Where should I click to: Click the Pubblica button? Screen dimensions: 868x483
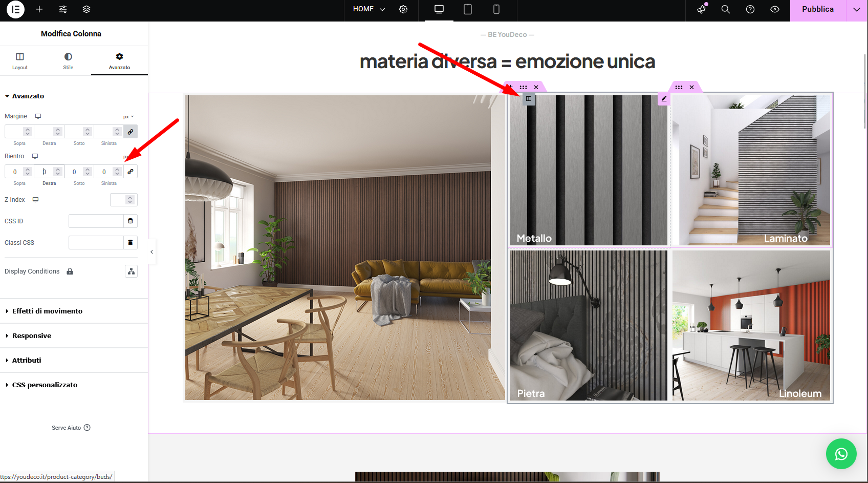[817, 9]
